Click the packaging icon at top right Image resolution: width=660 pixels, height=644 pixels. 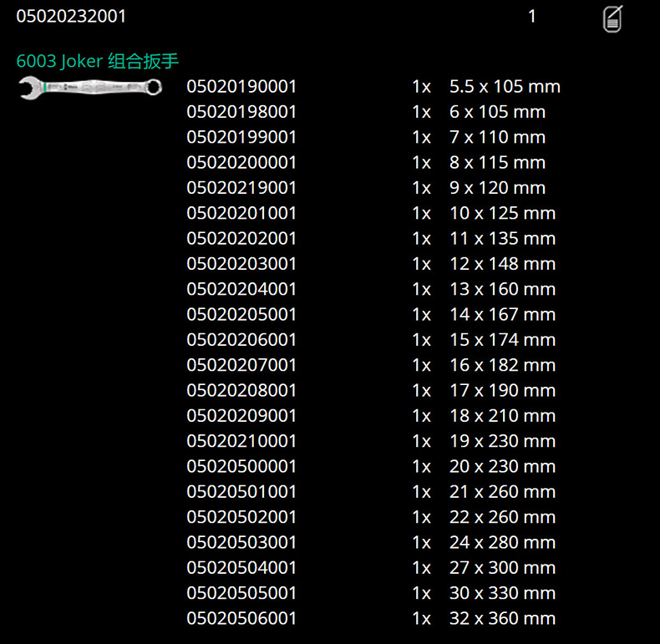pyautogui.click(x=612, y=18)
